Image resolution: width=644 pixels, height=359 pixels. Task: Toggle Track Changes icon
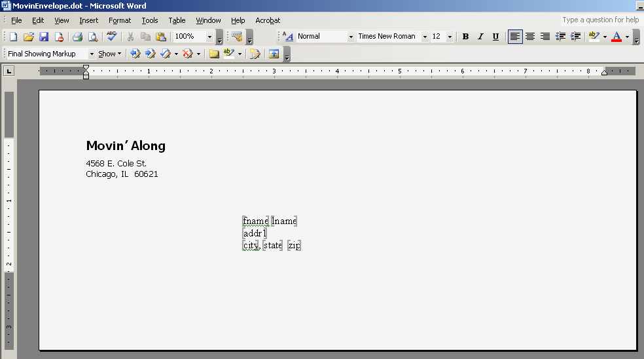(x=255, y=54)
